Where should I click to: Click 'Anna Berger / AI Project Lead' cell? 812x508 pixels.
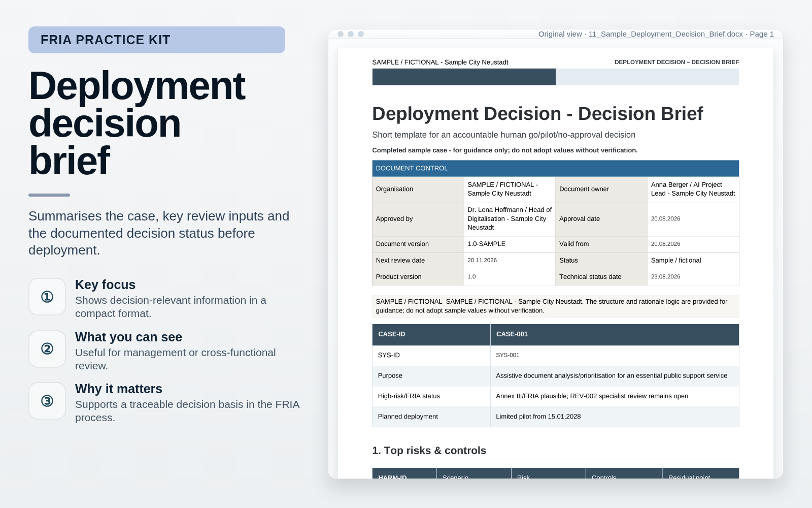(693, 189)
